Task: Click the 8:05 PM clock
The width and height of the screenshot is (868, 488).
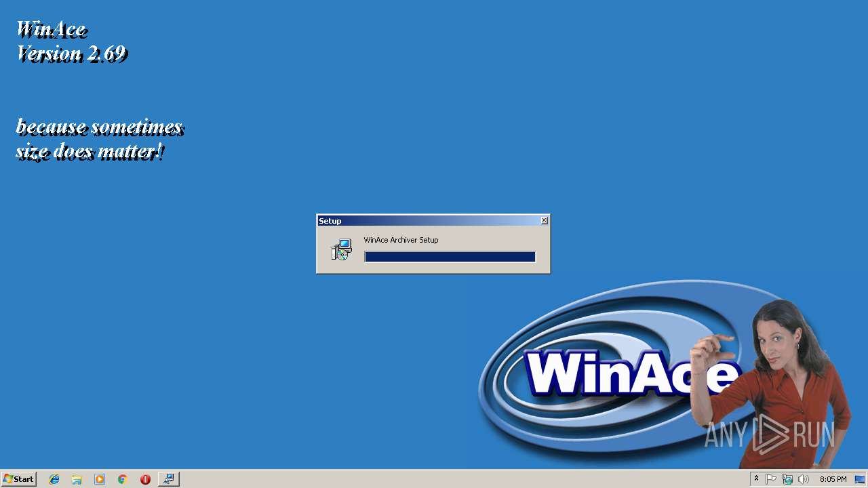Action: (833, 479)
